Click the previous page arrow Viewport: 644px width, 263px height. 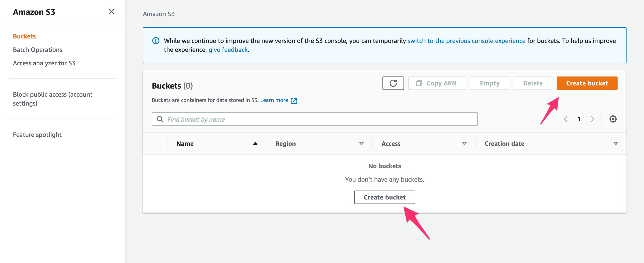point(566,119)
